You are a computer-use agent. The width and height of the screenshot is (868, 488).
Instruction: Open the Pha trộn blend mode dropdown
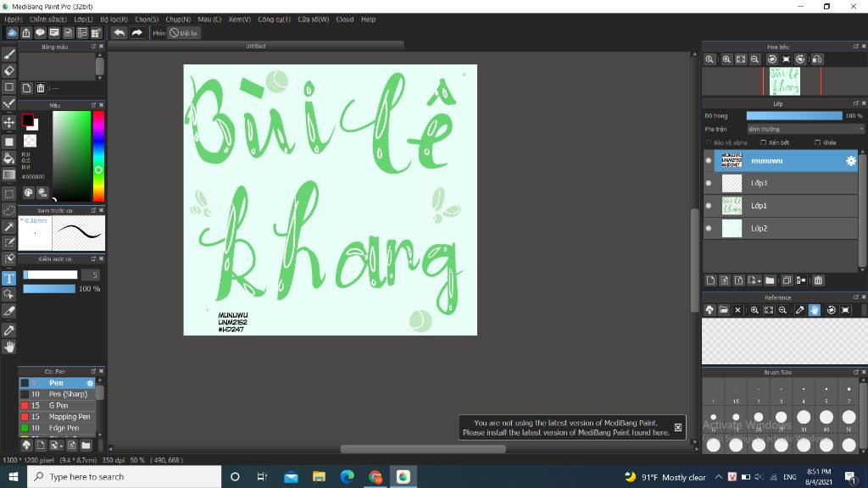point(805,129)
